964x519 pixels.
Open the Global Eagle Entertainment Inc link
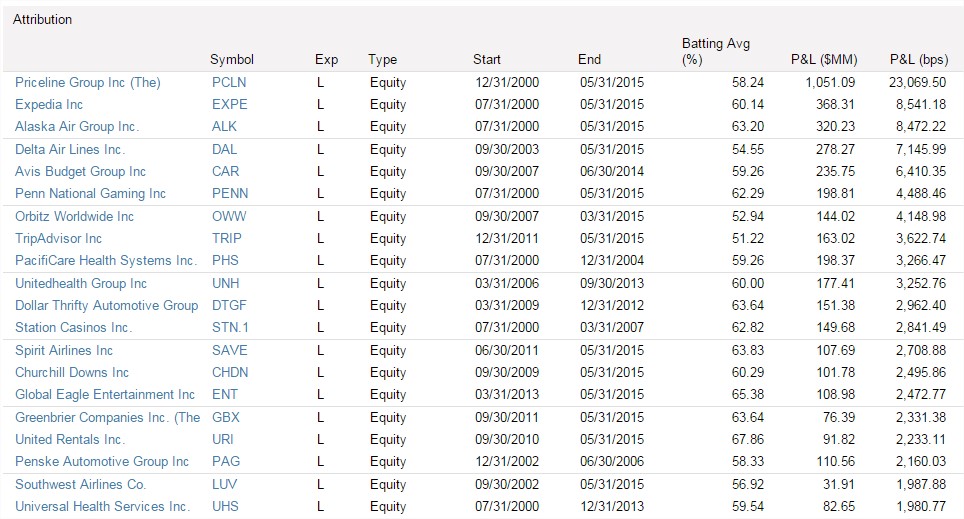(105, 394)
